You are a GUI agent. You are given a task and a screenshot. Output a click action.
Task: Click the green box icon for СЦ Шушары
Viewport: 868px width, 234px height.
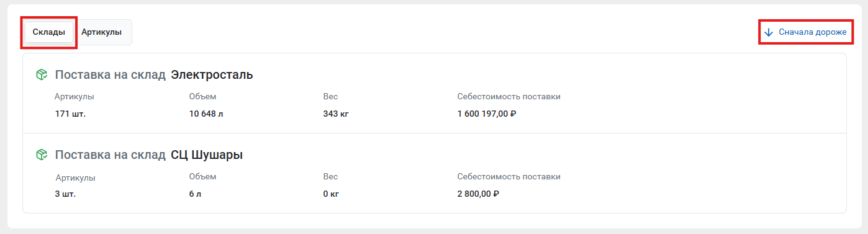pyautogui.click(x=42, y=155)
